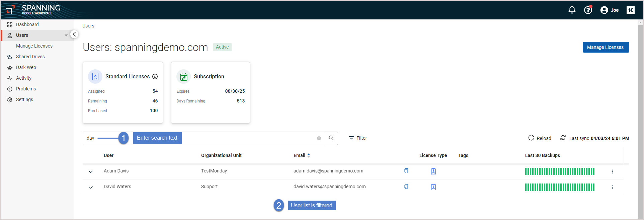Click the magnifier search icon
644x220 pixels.
[331, 138]
